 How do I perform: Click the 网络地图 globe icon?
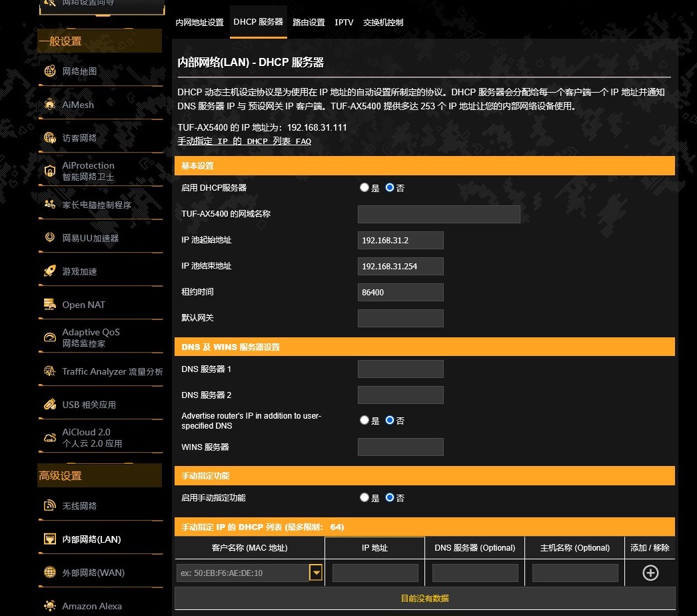pyautogui.click(x=50, y=71)
